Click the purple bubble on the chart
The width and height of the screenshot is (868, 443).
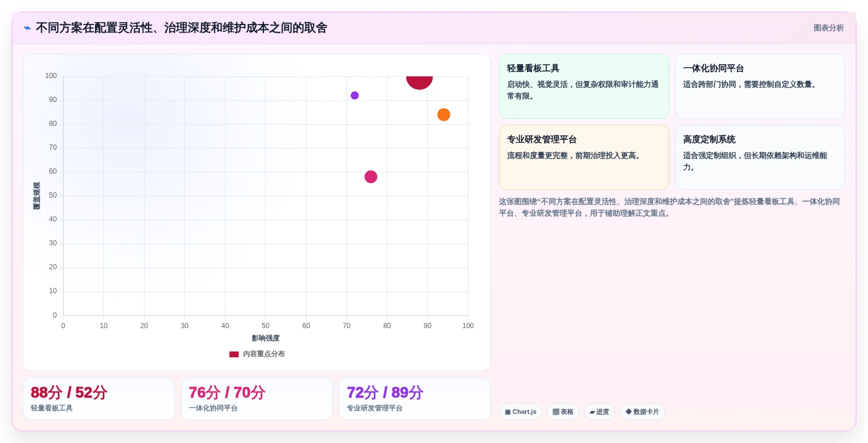click(x=354, y=96)
